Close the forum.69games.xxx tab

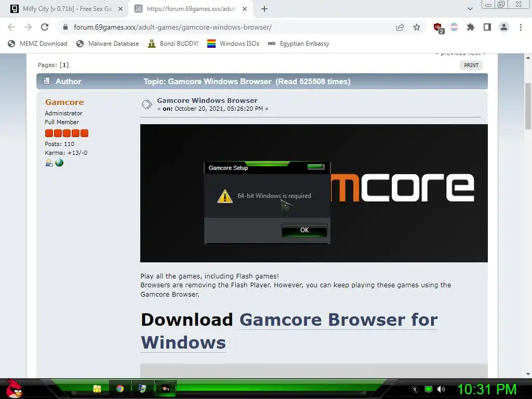(x=245, y=9)
